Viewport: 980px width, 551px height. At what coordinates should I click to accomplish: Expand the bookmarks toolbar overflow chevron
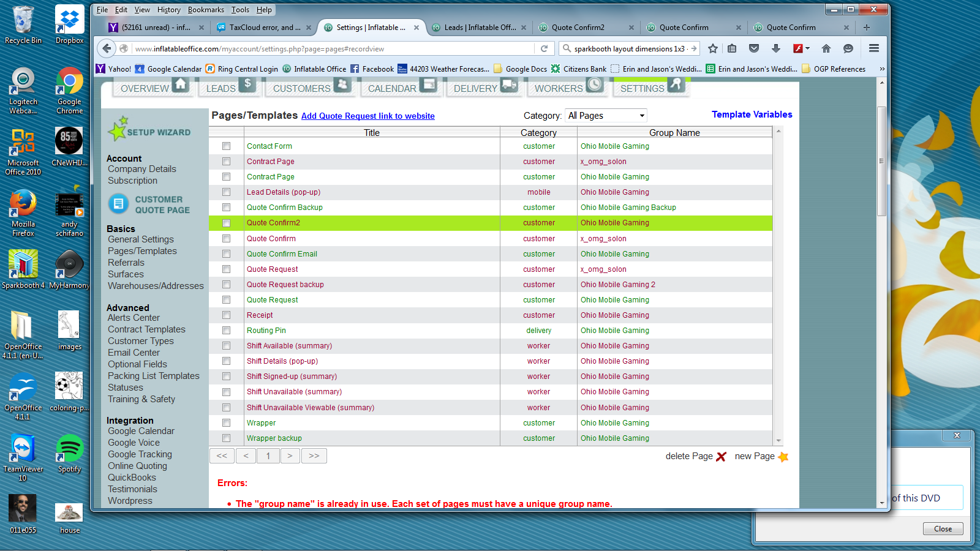pyautogui.click(x=882, y=69)
